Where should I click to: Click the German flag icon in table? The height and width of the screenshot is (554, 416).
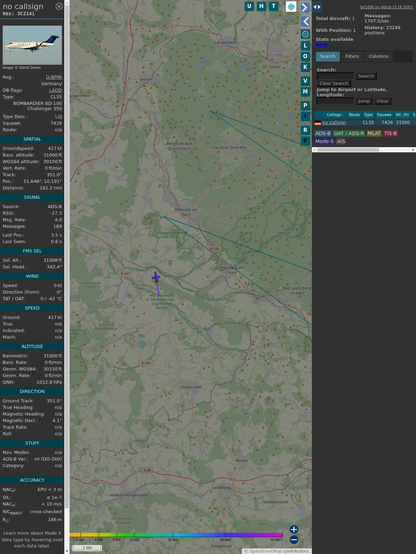pyautogui.click(x=318, y=123)
